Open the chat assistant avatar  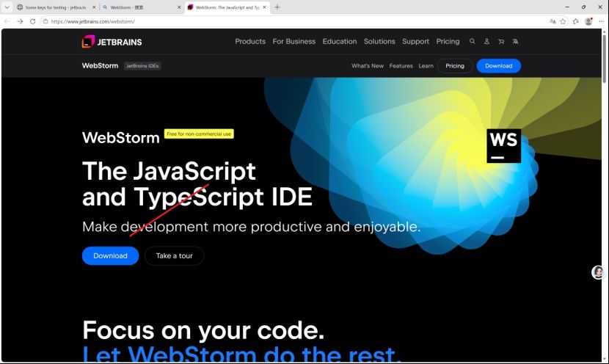[x=598, y=272]
